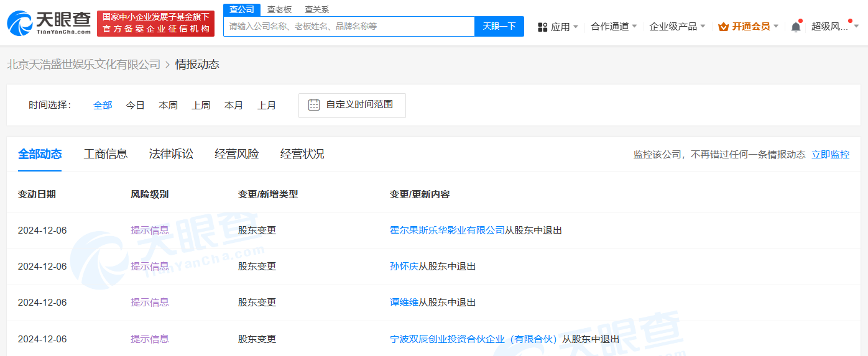Click the notification bell icon
The width and height of the screenshot is (868, 356).
click(x=795, y=27)
